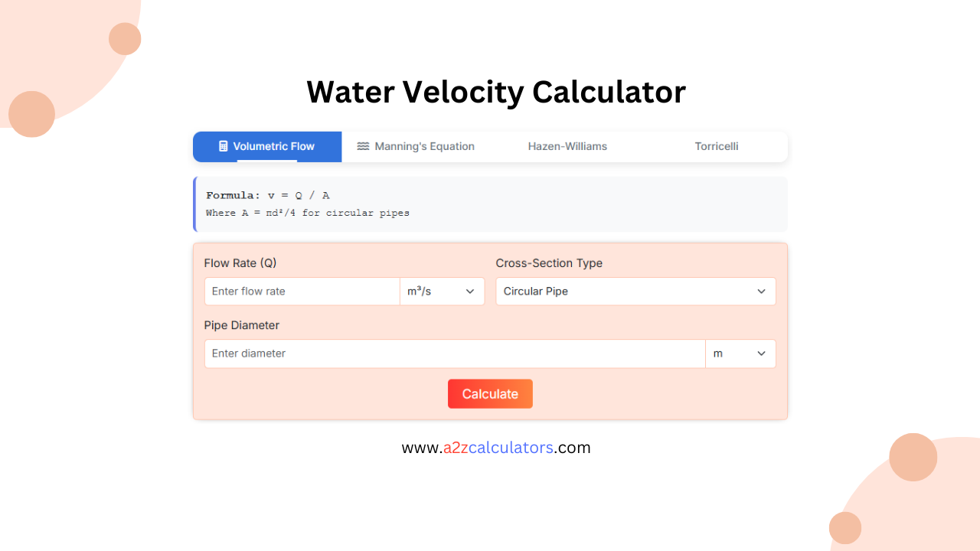Open the flow rate unit dropdown showing m³/s
The width and height of the screenshot is (980, 551).
click(442, 291)
